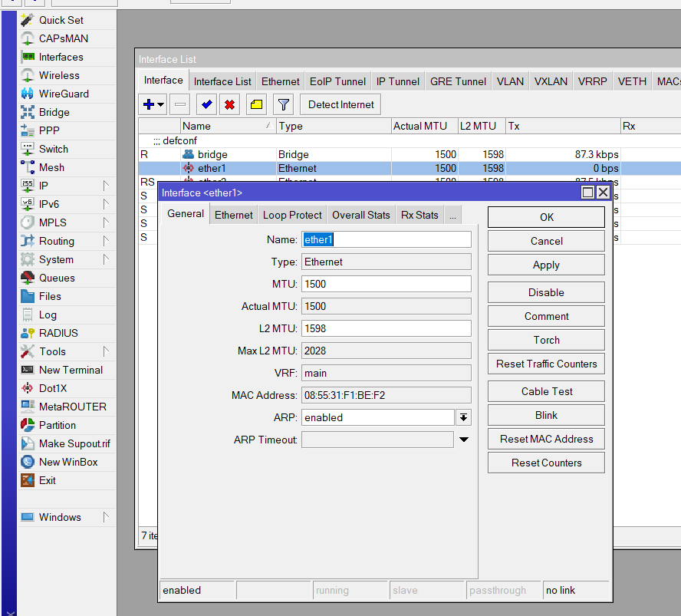Click the Bridge sidebar icon
681x616 pixels.
28,112
